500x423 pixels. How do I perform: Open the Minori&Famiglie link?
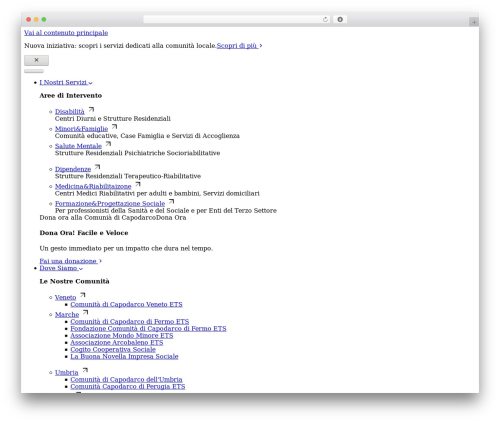pyautogui.click(x=81, y=129)
